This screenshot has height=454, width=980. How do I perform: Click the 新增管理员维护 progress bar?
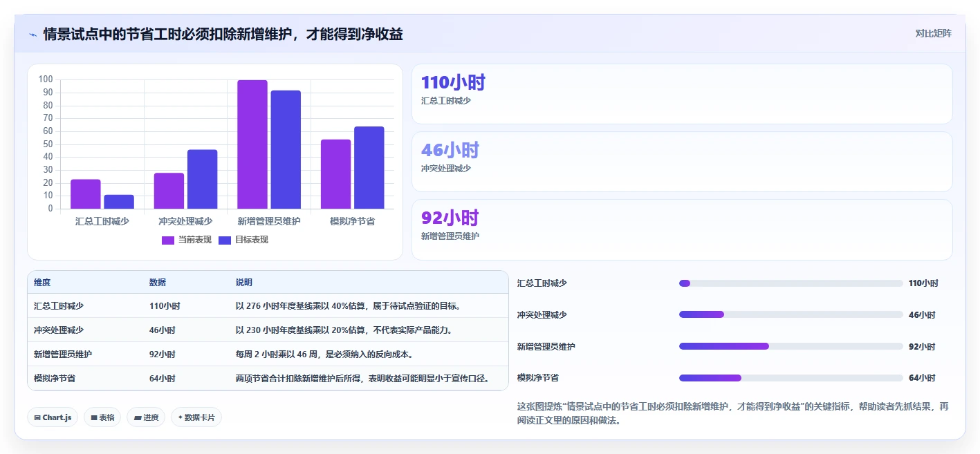click(791, 346)
